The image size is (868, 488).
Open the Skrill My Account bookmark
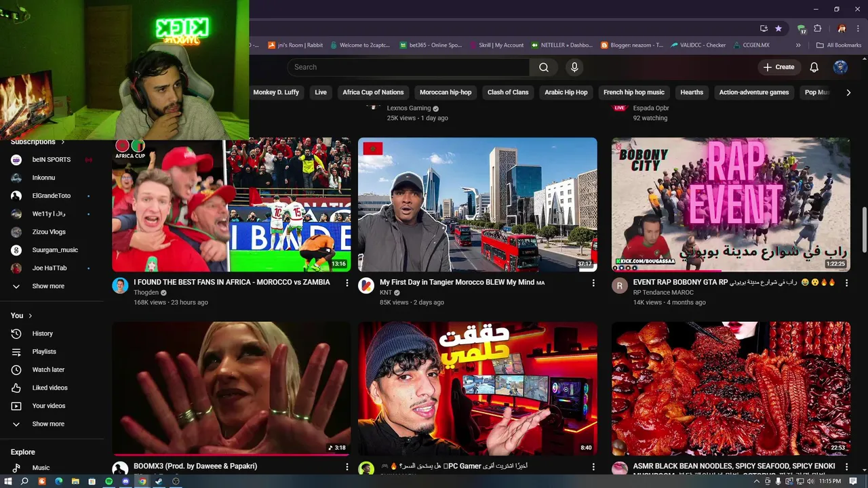coord(496,45)
